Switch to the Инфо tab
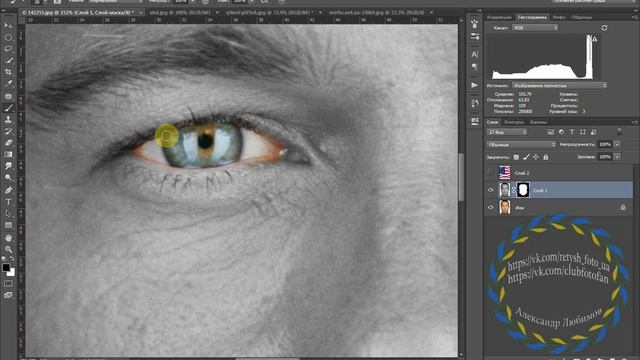Viewport: 640px width, 360px height. 559,18
